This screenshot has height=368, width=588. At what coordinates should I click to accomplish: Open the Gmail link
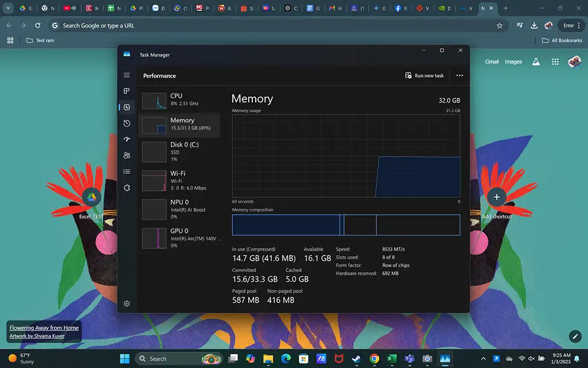pyautogui.click(x=492, y=62)
